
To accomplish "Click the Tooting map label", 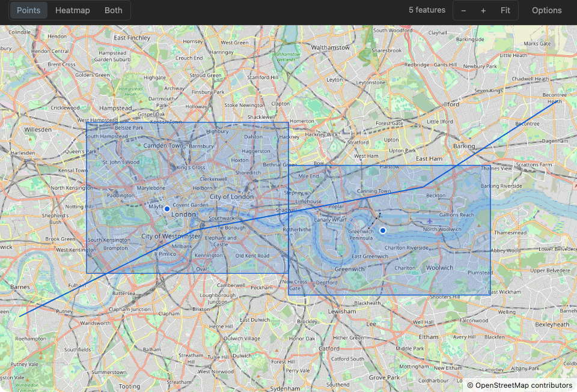I will 129,386.
